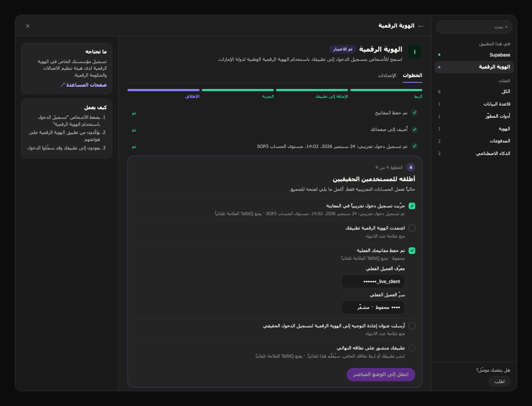Select الهوية الرقمية in the sidebar list
Image resolution: width=532 pixels, height=406 pixels.
click(474, 67)
